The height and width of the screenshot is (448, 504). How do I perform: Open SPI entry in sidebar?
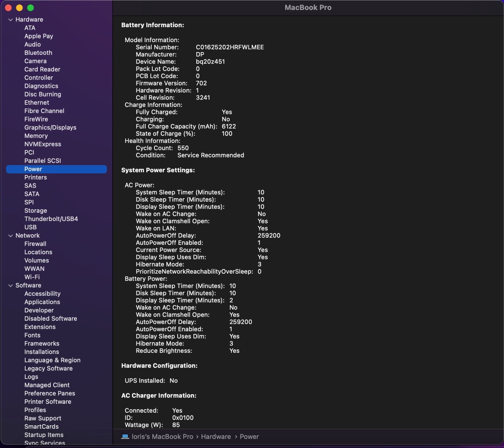point(29,202)
